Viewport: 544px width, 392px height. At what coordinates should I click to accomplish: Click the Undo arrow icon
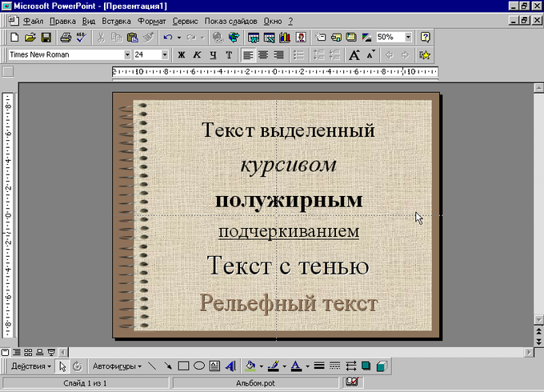pyautogui.click(x=167, y=38)
